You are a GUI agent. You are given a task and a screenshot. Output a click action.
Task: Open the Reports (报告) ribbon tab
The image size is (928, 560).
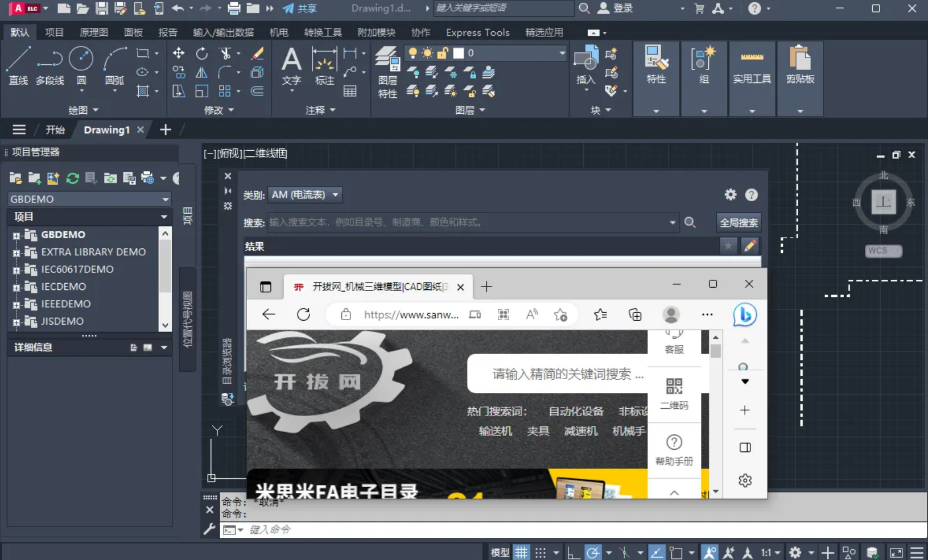point(167,32)
